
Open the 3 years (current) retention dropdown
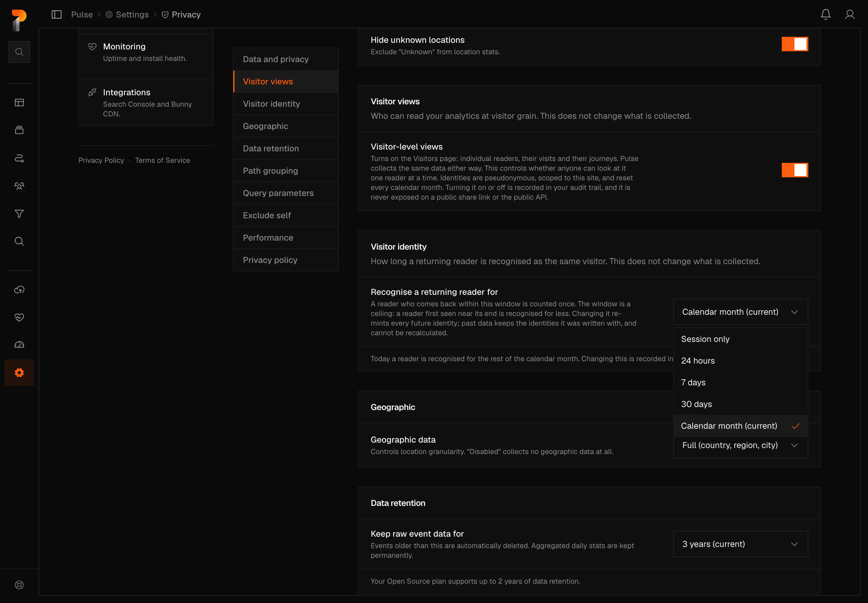click(x=740, y=544)
